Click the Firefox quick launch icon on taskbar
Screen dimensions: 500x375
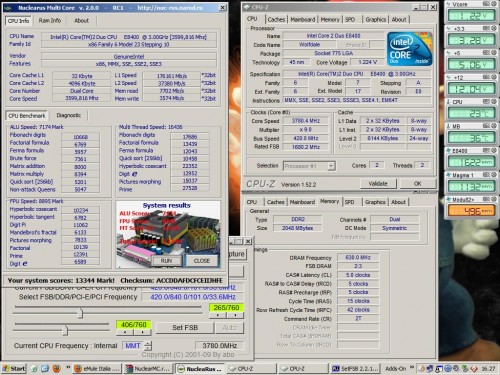pos(57,368)
